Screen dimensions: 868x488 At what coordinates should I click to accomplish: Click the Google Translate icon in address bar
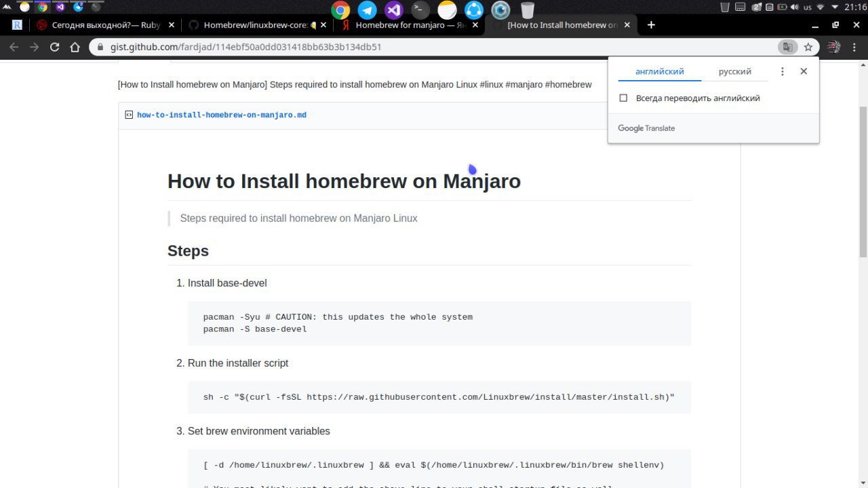pyautogui.click(x=787, y=48)
